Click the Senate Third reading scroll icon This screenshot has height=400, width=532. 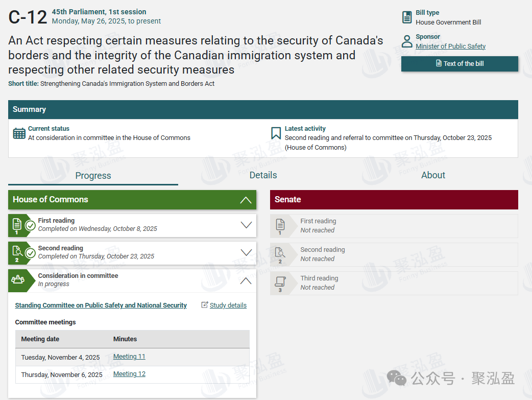280,282
